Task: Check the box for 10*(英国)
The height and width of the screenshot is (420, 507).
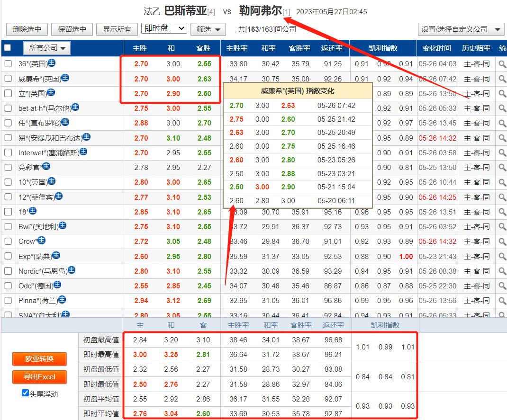Action: click(x=9, y=182)
